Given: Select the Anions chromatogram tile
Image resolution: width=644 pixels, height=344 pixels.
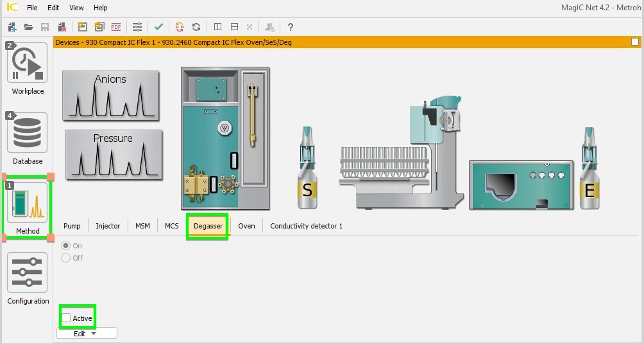Looking at the screenshot, I should tap(111, 96).
